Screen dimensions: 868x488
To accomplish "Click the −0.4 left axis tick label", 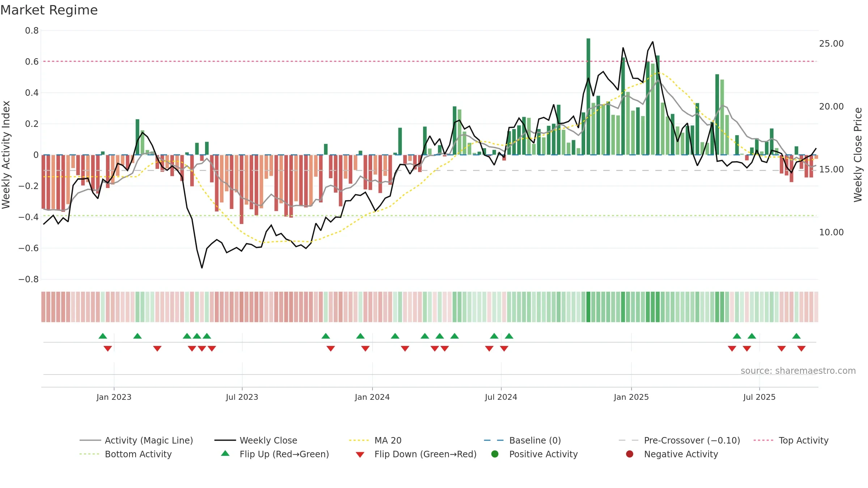I will (x=29, y=217).
